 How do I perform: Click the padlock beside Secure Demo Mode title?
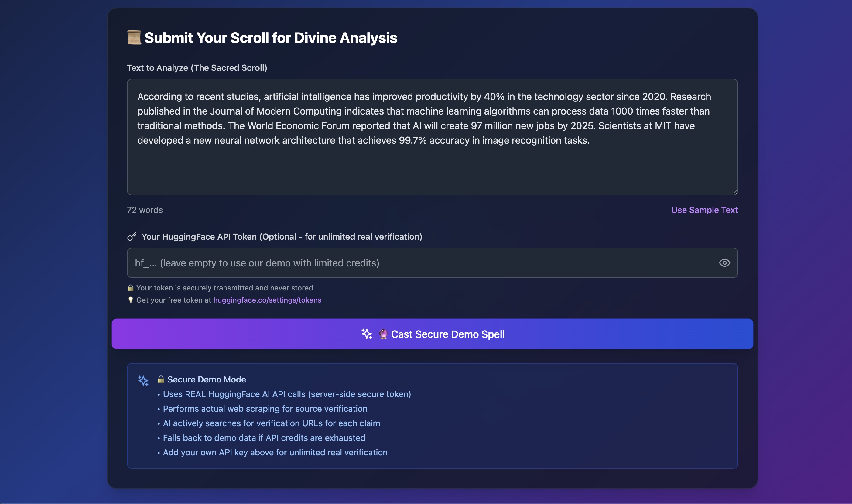tap(161, 379)
